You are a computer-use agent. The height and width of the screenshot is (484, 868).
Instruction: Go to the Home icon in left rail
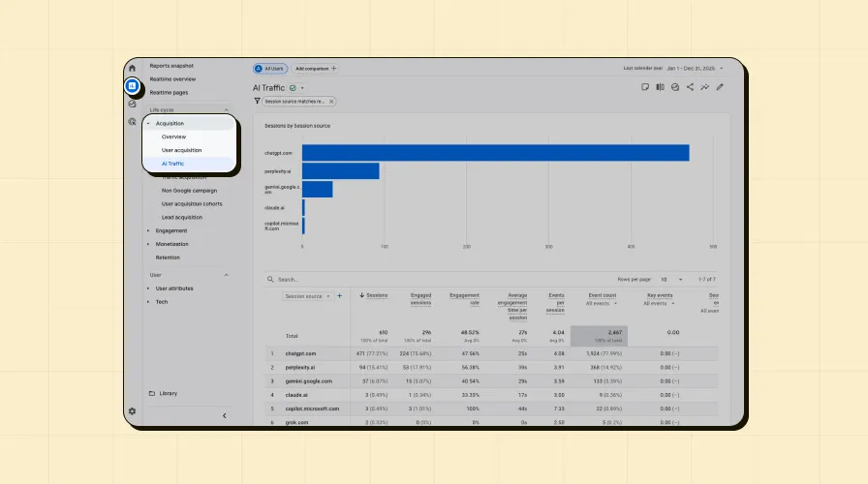[132, 68]
